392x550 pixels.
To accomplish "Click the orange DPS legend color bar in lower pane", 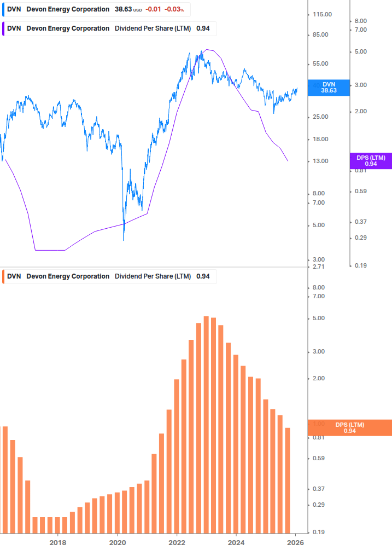I will (x=3, y=276).
